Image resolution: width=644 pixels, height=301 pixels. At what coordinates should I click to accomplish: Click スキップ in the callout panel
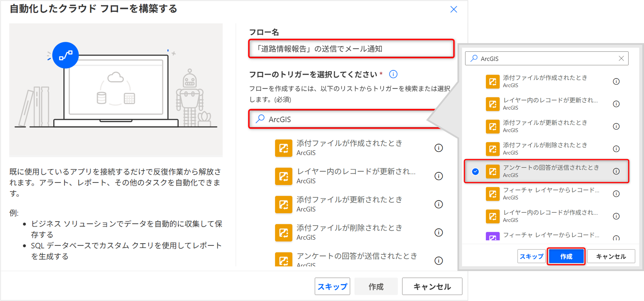[531, 256]
